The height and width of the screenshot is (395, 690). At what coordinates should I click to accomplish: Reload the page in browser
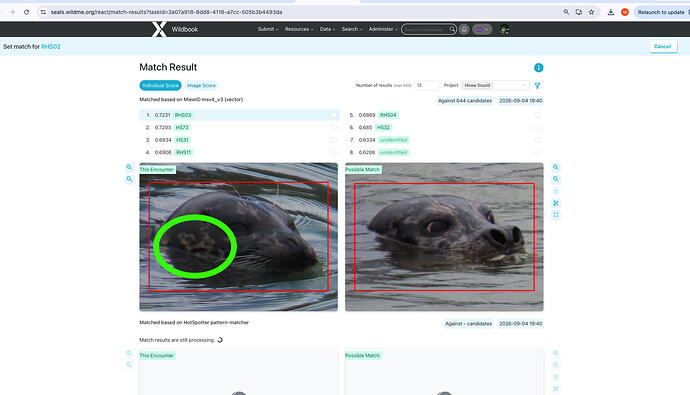26,12
